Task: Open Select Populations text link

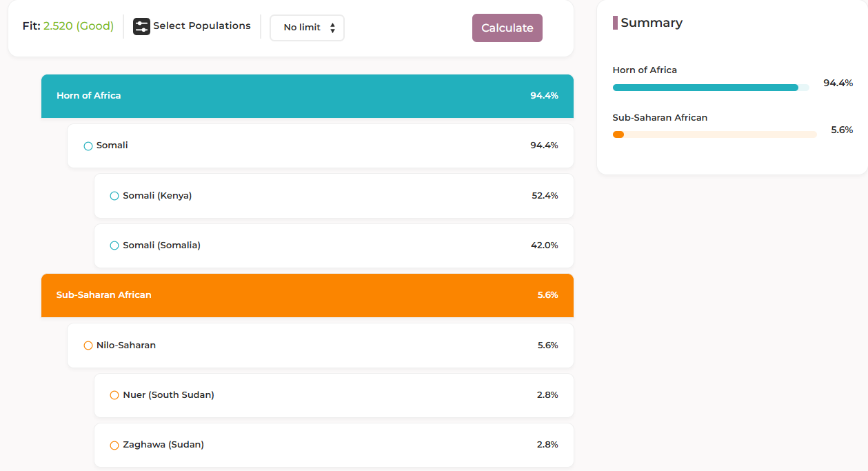Action: point(201,26)
